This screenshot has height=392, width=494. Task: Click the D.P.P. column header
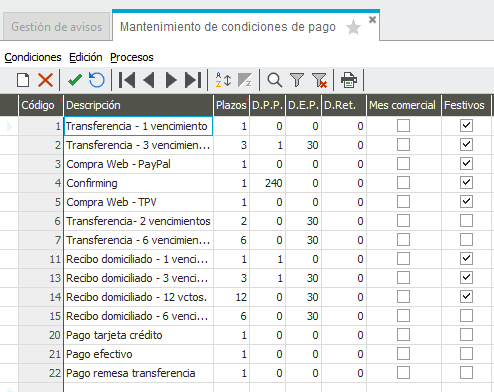[x=267, y=105]
